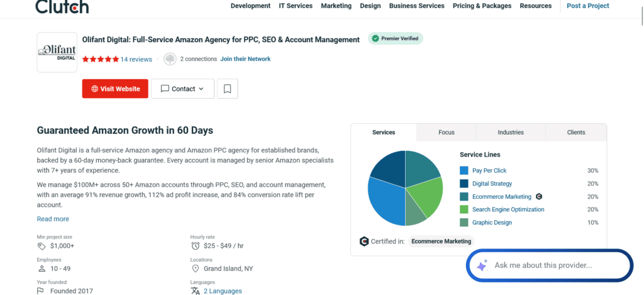Click the Digital Strategy navy swatch
The image size is (644, 295).
[464, 184]
